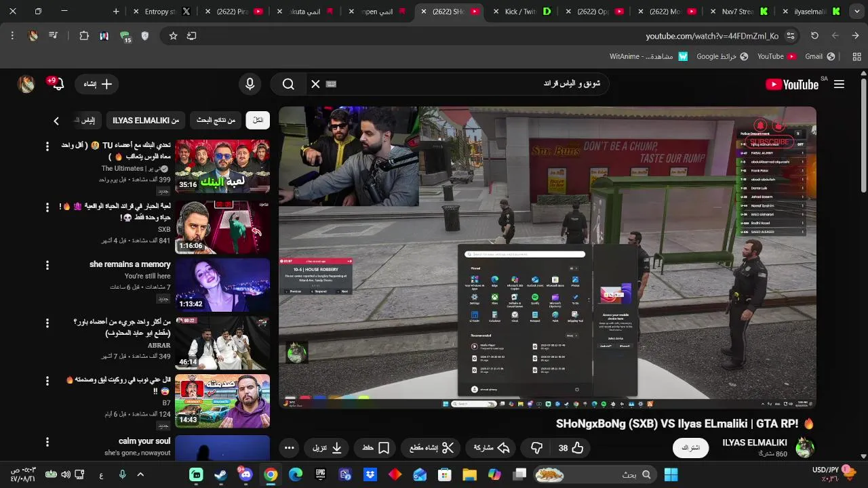This screenshot has width=868, height=488.
Task: Open options for 'she remains a memory'
Action: pyautogui.click(x=47, y=264)
